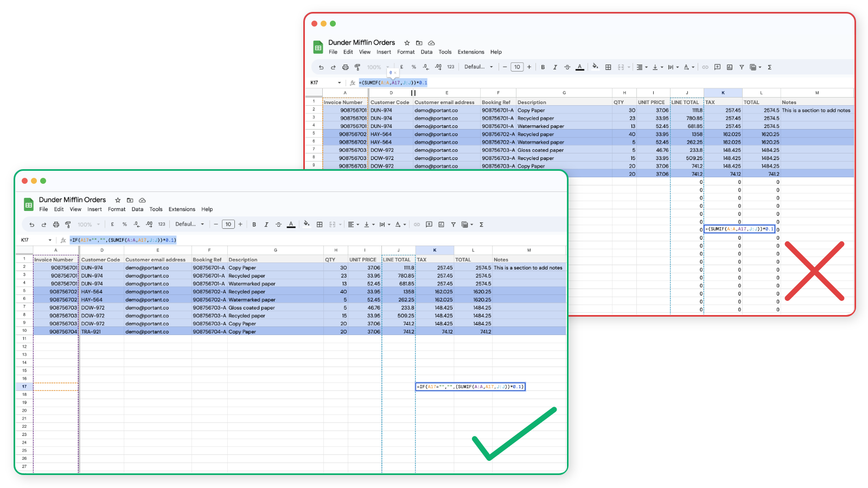This screenshot has width=868, height=488.
Task: Click the Print icon in front window
Action: click(56, 224)
